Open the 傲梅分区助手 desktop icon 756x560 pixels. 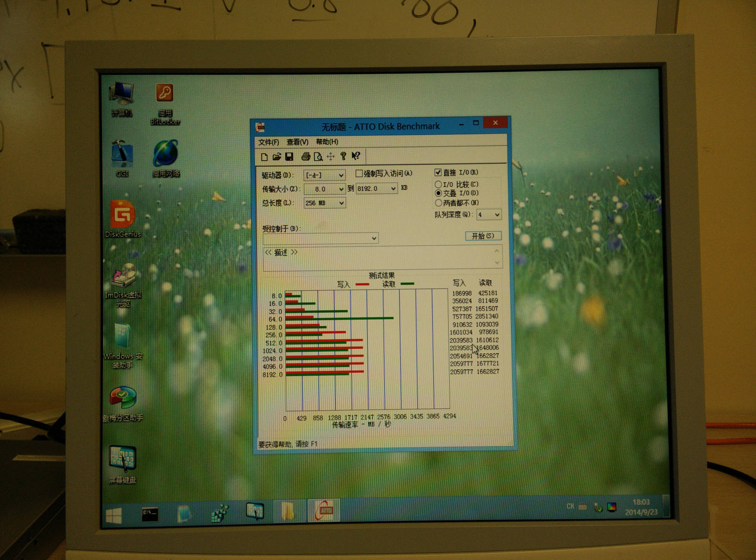[x=123, y=404]
